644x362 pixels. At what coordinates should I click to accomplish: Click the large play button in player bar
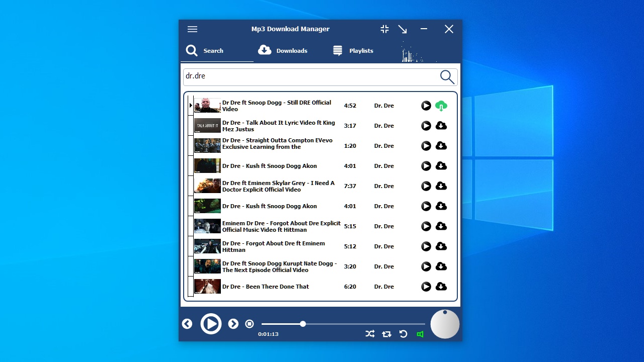click(211, 324)
